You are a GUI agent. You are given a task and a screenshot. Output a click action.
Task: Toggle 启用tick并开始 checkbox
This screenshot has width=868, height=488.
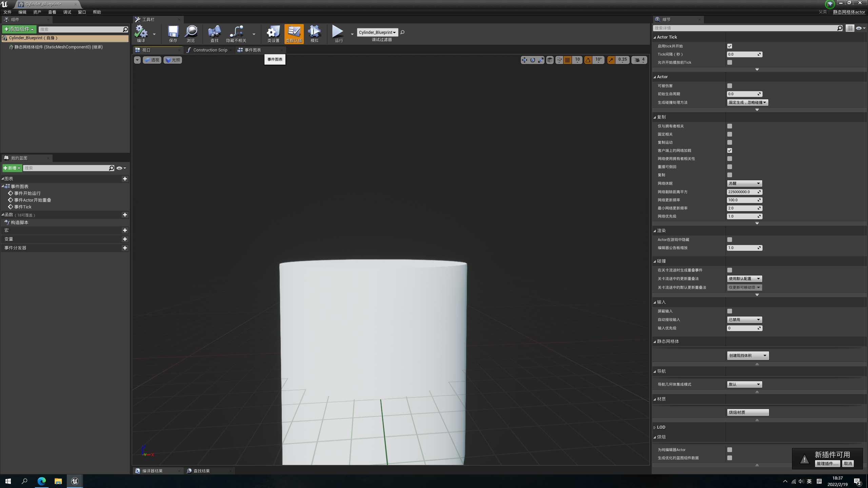click(730, 46)
